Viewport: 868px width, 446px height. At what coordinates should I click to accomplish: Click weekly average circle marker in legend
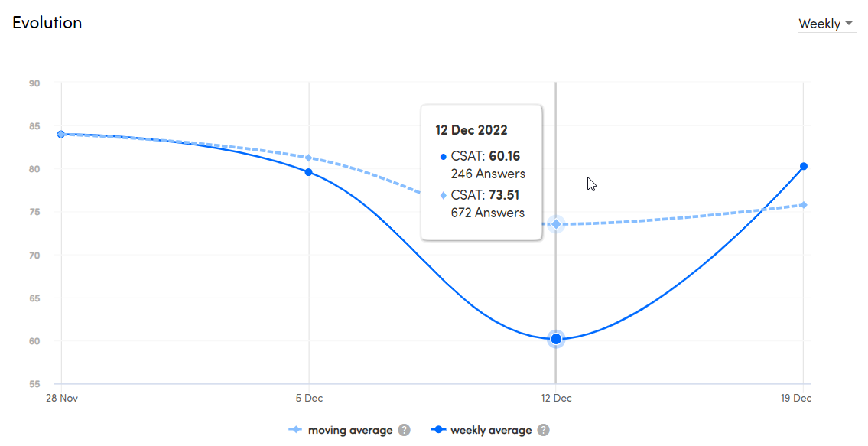[x=438, y=430]
